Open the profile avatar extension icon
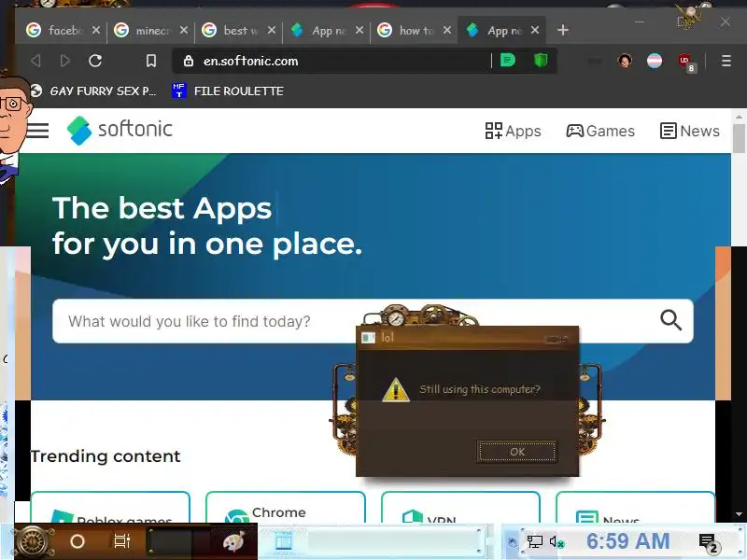 click(625, 61)
